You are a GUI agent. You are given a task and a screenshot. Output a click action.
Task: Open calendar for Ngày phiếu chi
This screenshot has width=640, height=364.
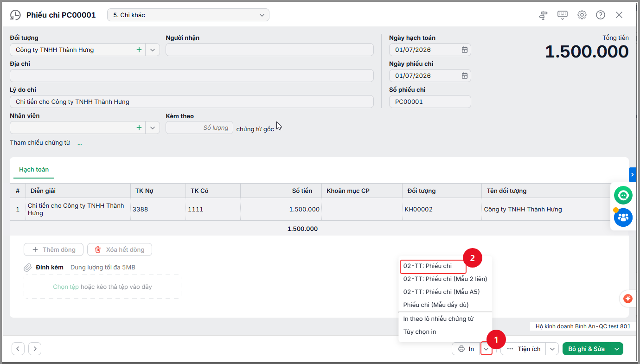(464, 76)
